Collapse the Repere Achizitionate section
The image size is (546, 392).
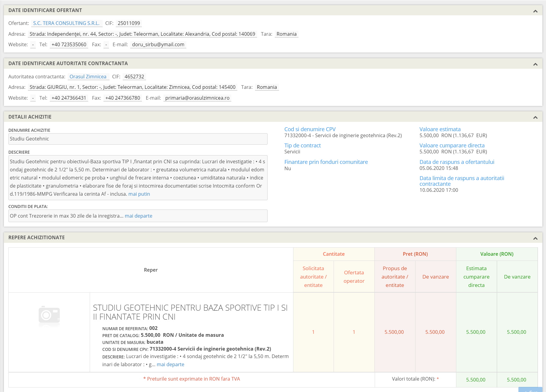535,238
